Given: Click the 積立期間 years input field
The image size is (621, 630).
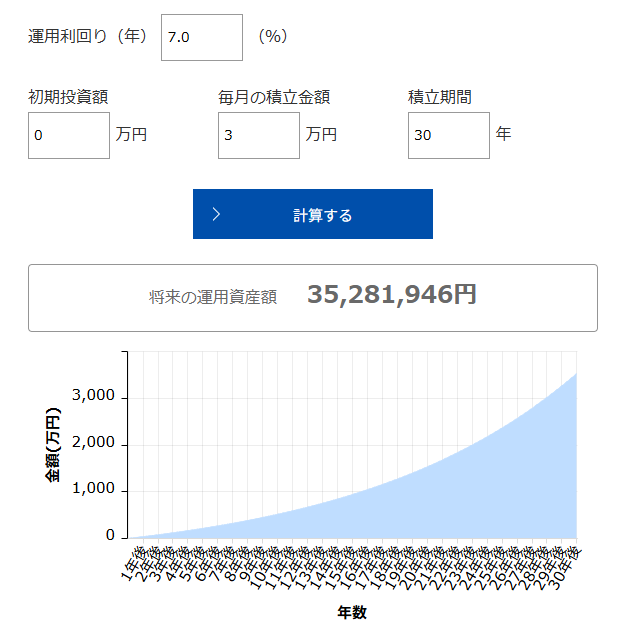Looking at the screenshot, I should coord(448,135).
